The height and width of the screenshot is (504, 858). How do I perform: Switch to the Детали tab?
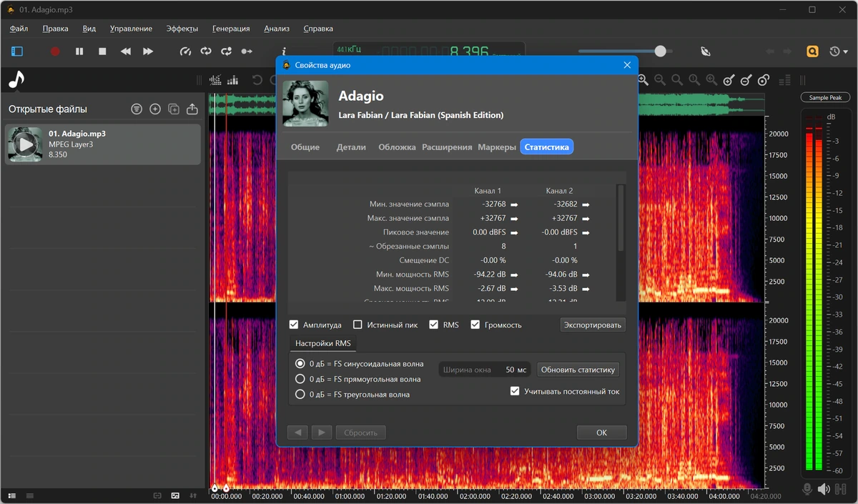(351, 147)
